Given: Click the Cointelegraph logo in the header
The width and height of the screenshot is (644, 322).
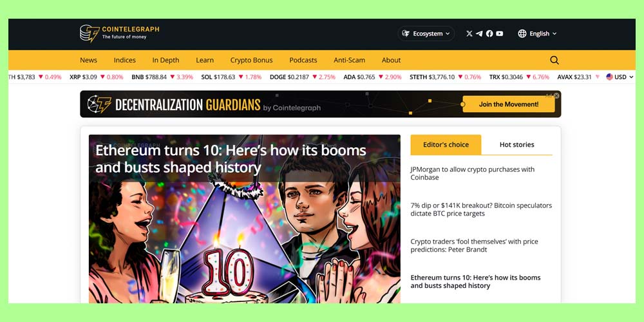Looking at the screenshot, I should point(119,33).
